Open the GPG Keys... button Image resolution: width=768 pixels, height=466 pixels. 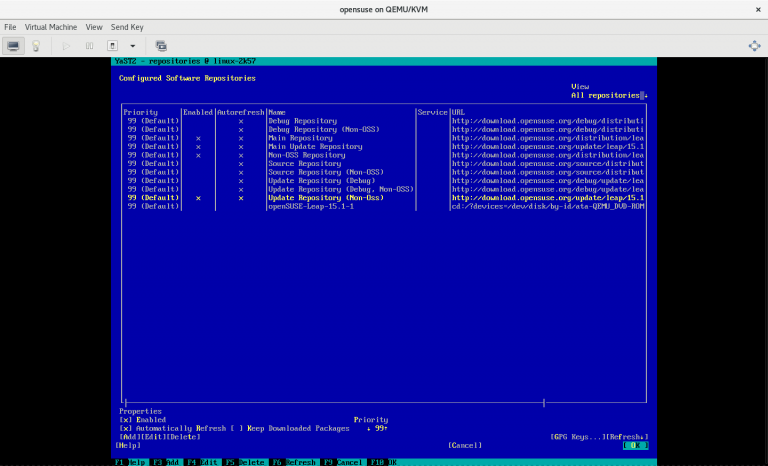pyautogui.click(x=577, y=437)
